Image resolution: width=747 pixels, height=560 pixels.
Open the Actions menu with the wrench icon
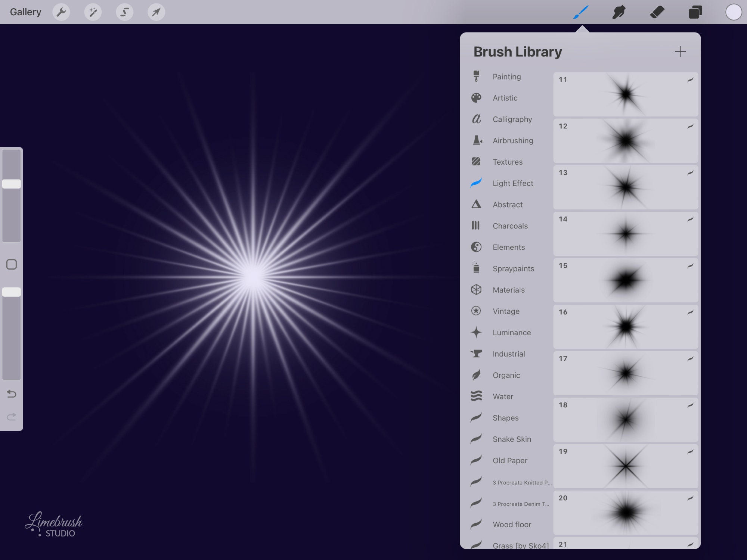pos(62,12)
